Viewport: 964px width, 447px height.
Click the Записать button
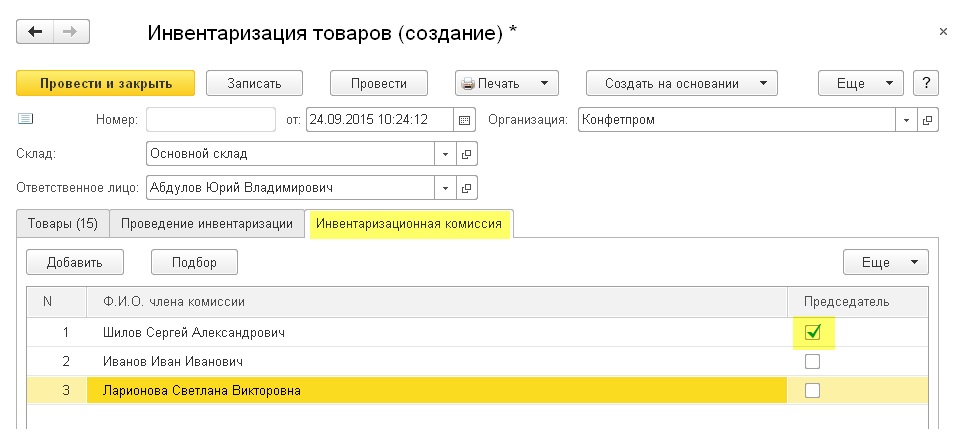(x=255, y=84)
